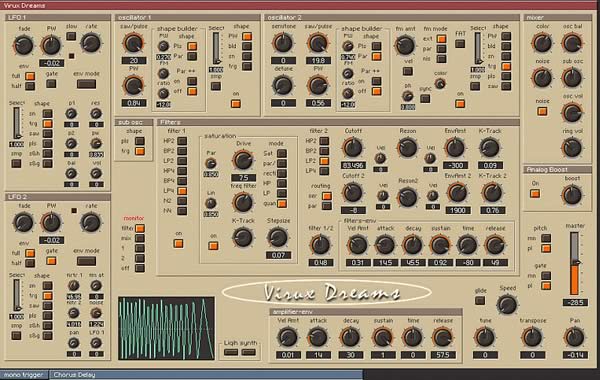Select LP2 for filter 2
Viewport: 600px width, 380px height.
[x=324, y=161]
